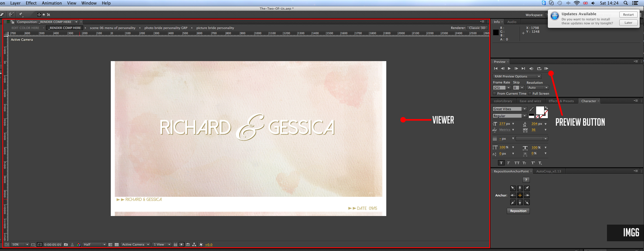The height and width of the screenshot is (251, 644).
Task: Jump to first frame in Preview panel
Action: coord(496,69)
